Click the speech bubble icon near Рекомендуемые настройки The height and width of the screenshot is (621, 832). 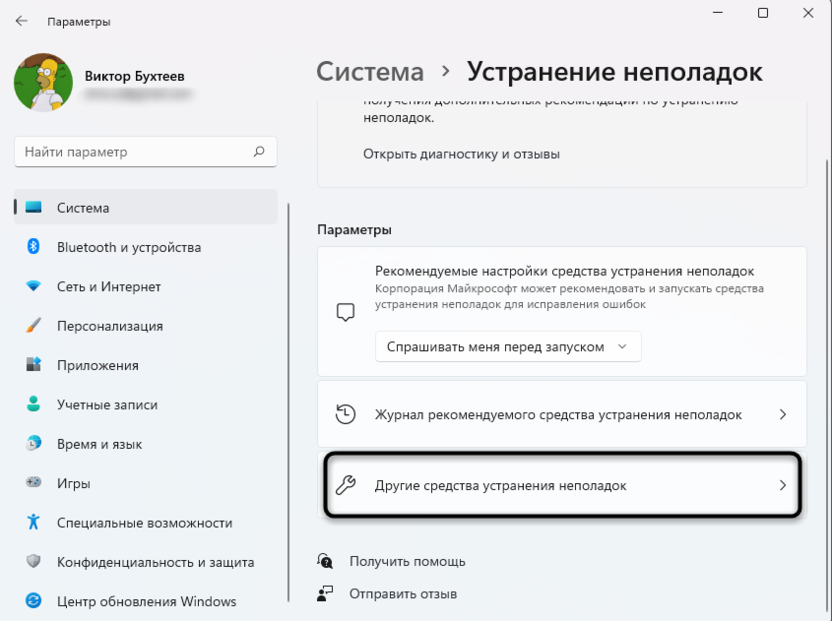tap(345, 311)
